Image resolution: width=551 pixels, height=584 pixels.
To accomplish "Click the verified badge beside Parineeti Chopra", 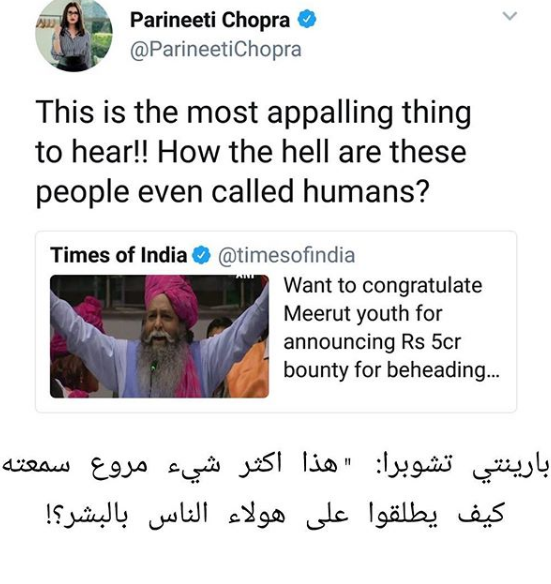I will [306, 19].
